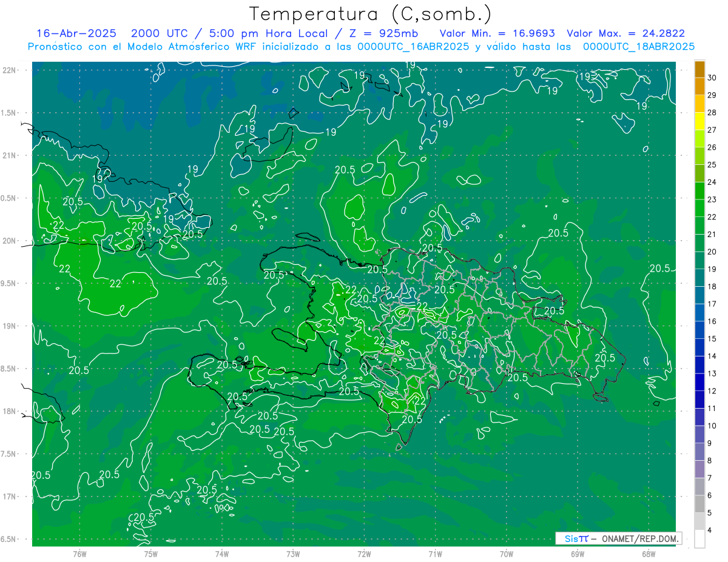Click "Valor Max. = 24.2822" text
728x562 pixels.
coord(626,33)
